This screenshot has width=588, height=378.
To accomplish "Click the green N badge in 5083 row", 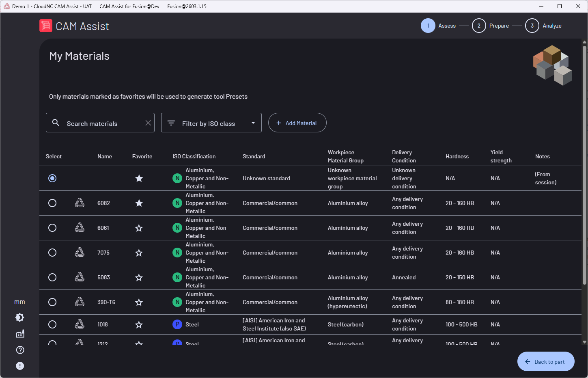I will [x=177, y=277].
